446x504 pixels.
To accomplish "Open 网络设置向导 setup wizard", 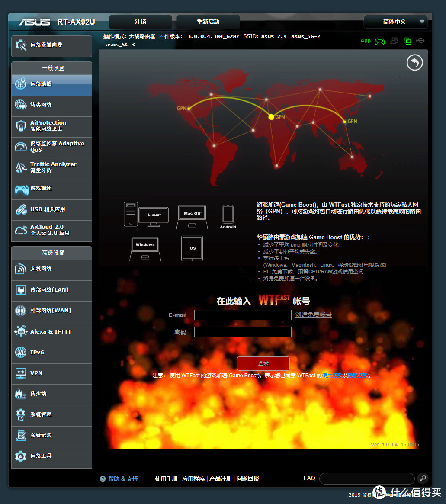I will [x=52, y=46].
